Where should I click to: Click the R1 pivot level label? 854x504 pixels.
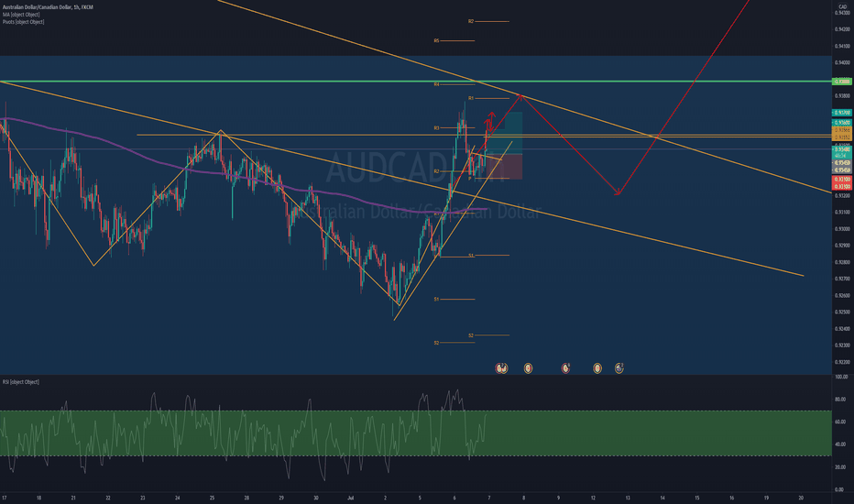click(x=471, y=98)
